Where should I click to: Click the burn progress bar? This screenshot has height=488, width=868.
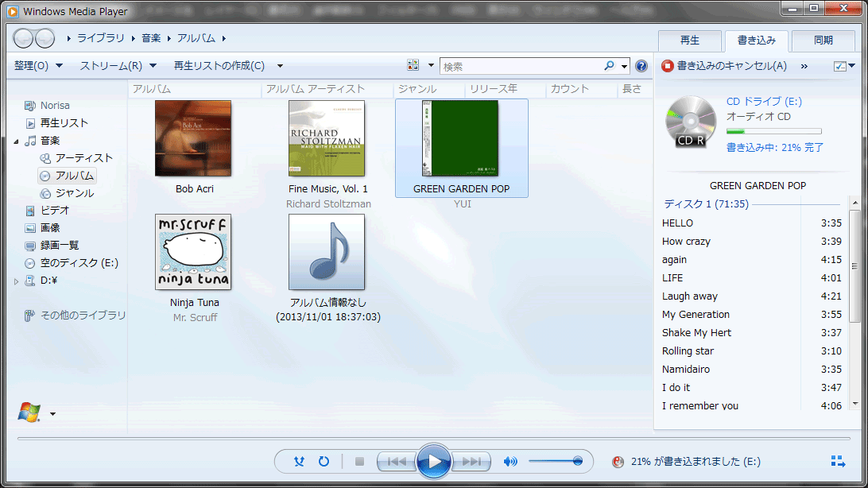click(774, 131)
